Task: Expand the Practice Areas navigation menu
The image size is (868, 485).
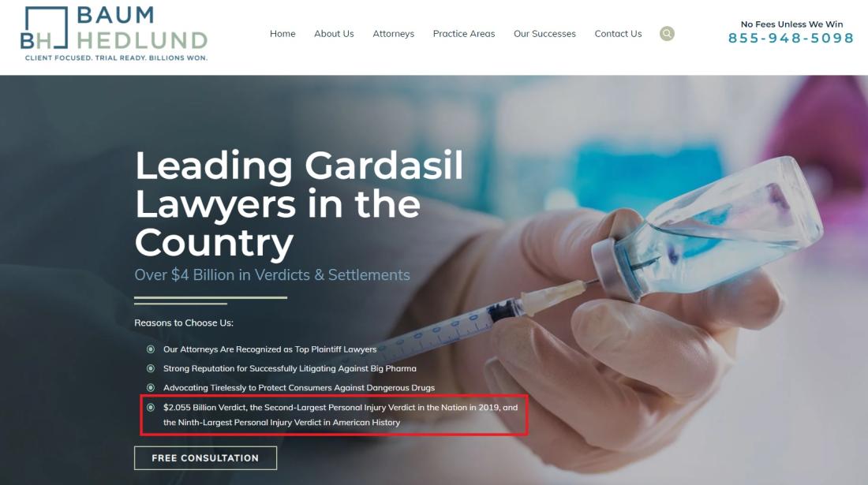Action: (464, 34)
